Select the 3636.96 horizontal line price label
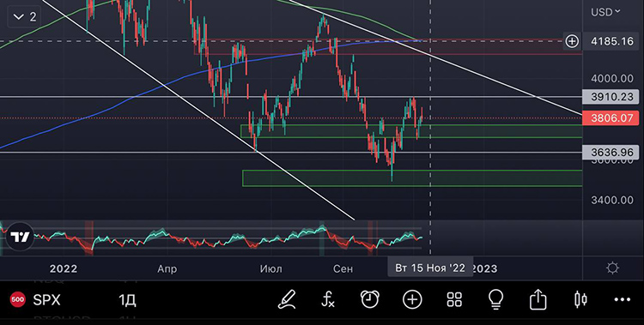Viewport: 644px width, 325px height. tap(611, 153)
